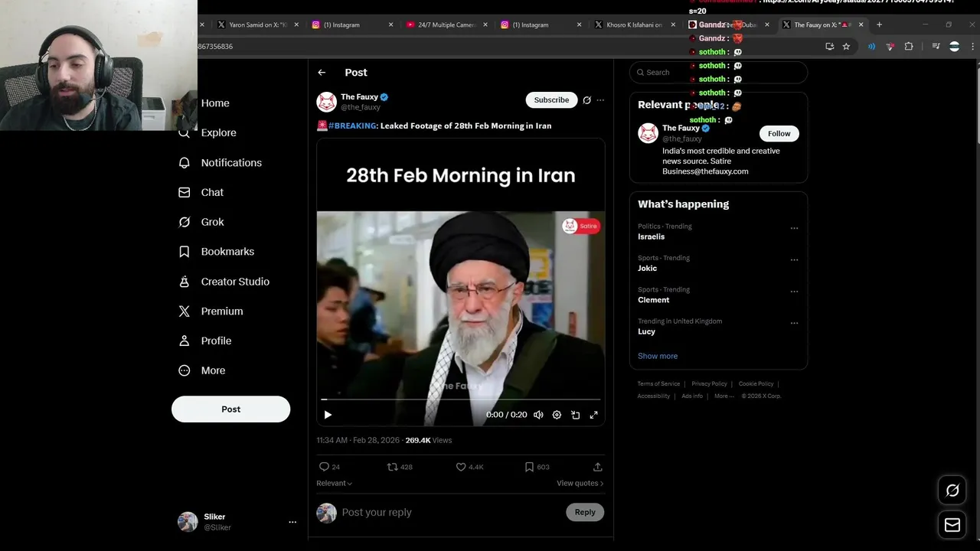Open floating Grok button
Image resolution: width=980 pixels, height=551 pixels.
pos(952,491)
